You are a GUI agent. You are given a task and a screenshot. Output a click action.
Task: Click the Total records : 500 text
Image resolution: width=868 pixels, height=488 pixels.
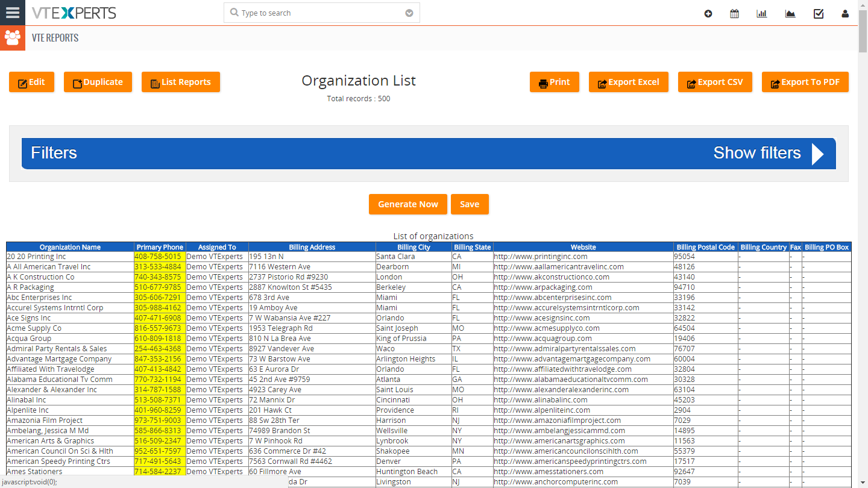(359, 99)
